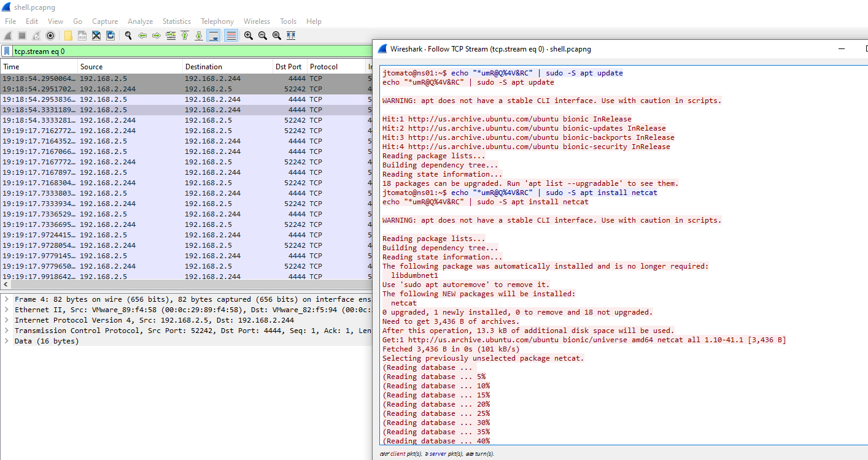Open the Analyze menu
868x460 pixels.
click(140, 21)
